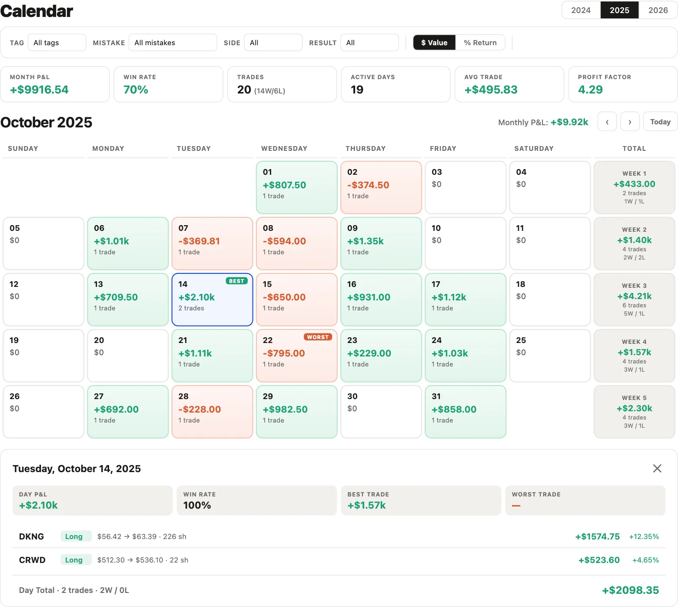Go to the previous month

607,122
